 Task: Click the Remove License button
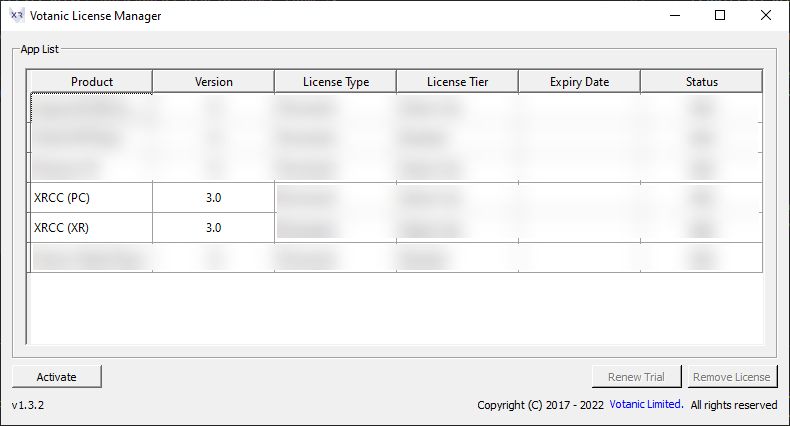(x=732, y=377)
